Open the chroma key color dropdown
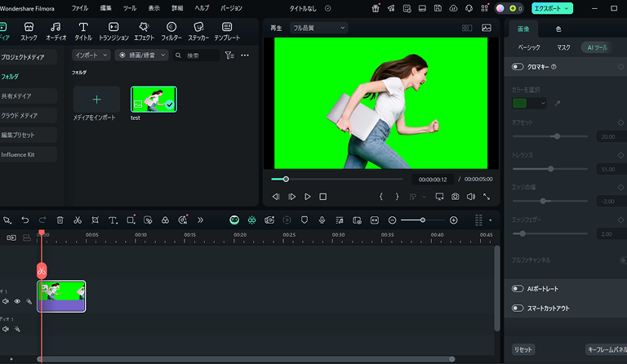The image size is (627, 364). coord(529,104)
